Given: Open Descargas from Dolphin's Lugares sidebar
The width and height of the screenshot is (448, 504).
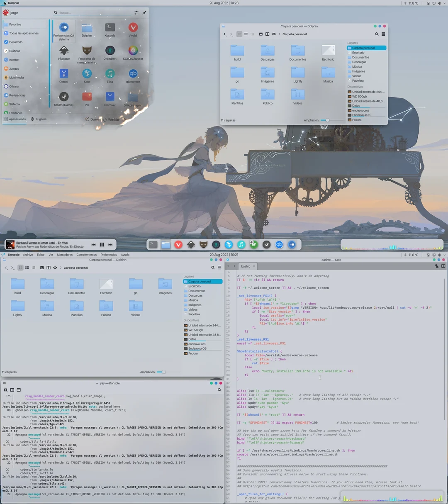Looking at the screenshot, I should pos(359,62).
